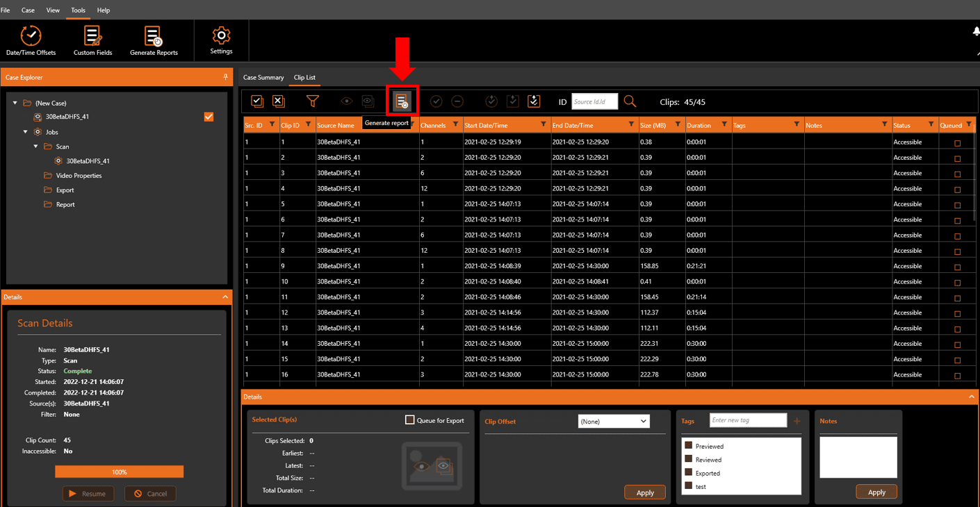
Task: Click the greyed square download-check icon
Action: pos(513,101)
